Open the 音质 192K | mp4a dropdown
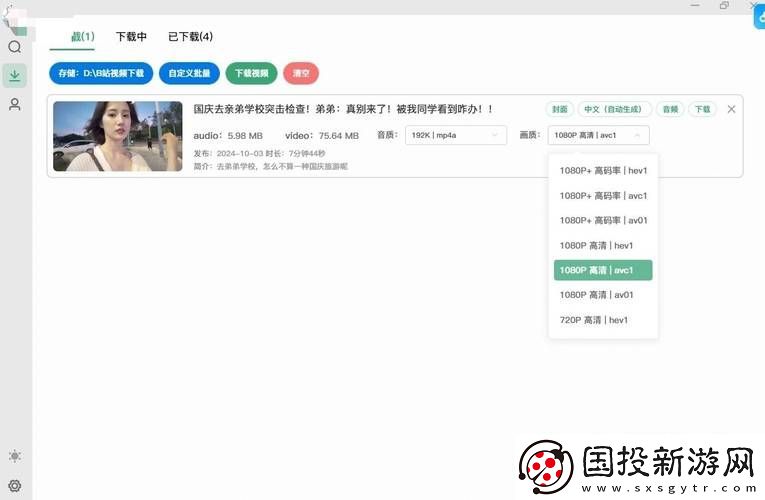The height and width of the screenshot is (500, 765). 456,135
